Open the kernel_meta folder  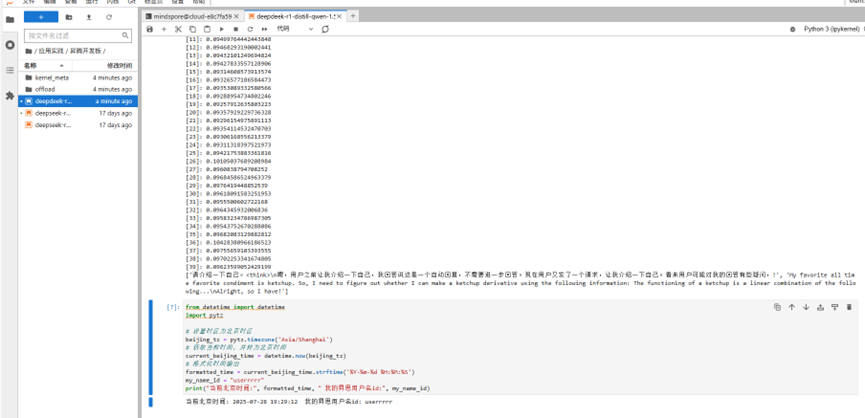52,77
